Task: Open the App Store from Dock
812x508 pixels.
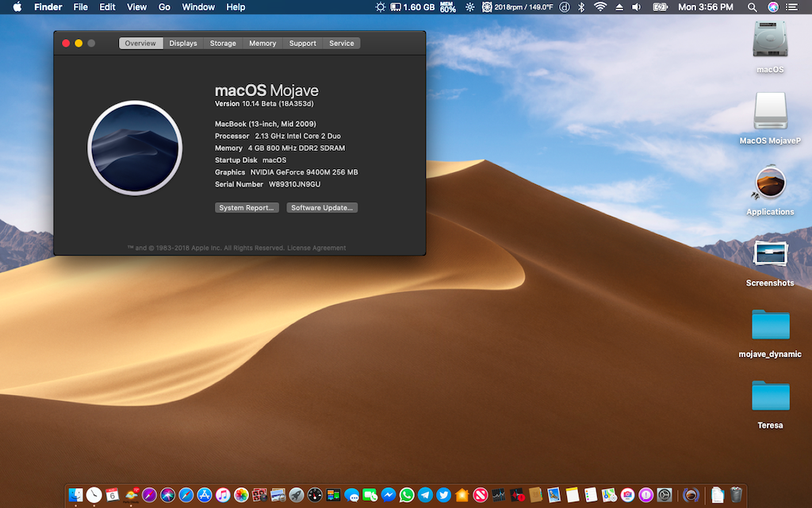Action: (205, 495)
